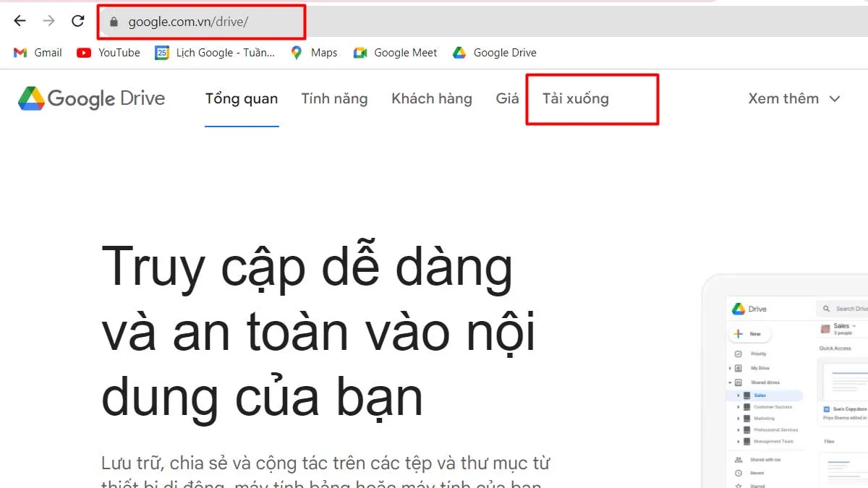Click the browser back arrow
Viewport: 868px width, 488px height.
(x=19, y=21)
